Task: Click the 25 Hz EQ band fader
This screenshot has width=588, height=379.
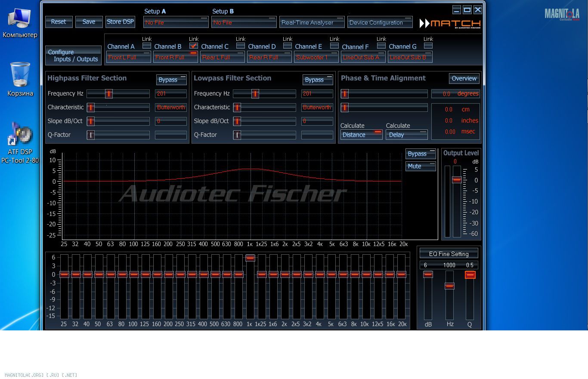Action: pyautogui.click(x=64, y=274)
